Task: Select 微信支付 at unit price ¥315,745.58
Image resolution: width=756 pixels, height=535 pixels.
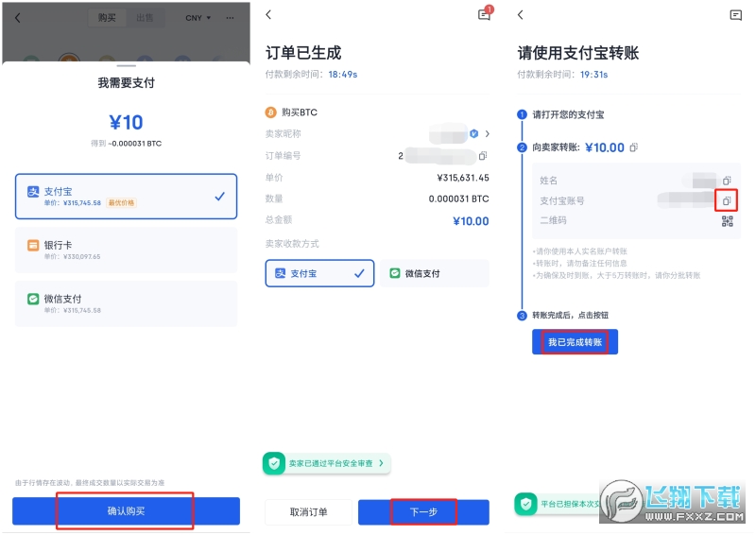Action: 125,303
